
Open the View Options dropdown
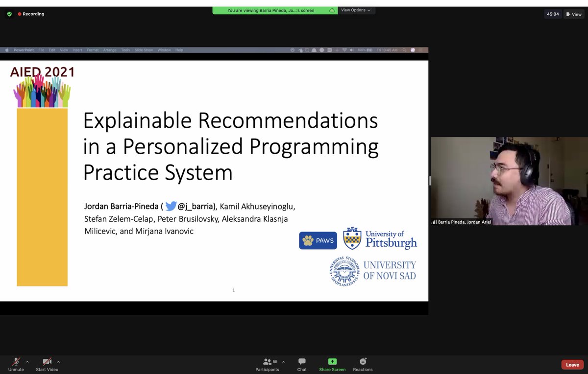(356, 10)
